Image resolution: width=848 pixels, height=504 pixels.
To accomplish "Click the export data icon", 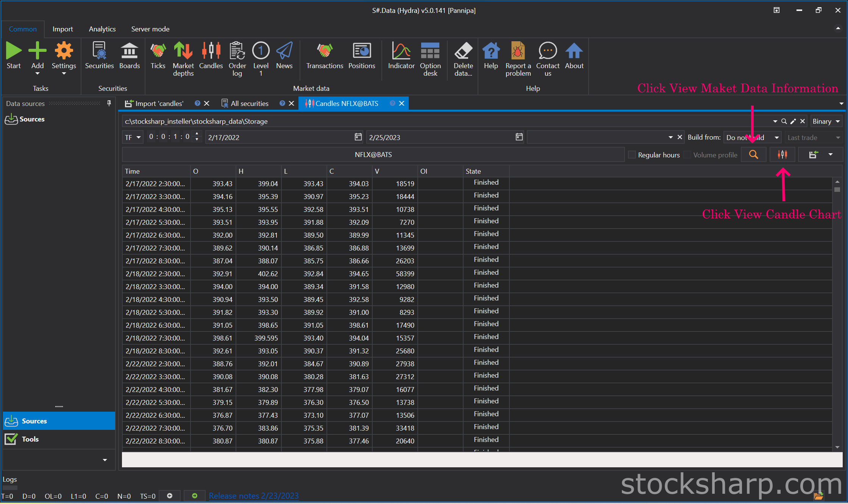I will point(813,154).
